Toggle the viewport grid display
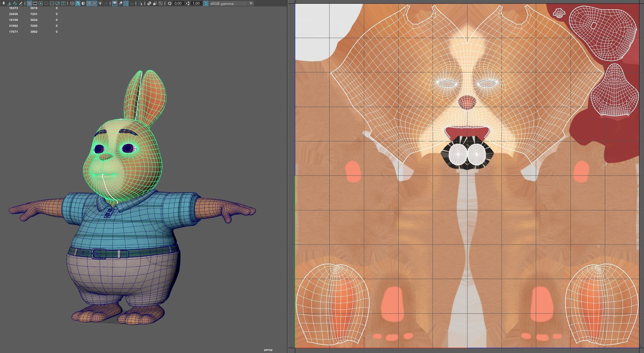 click(29, 3)
